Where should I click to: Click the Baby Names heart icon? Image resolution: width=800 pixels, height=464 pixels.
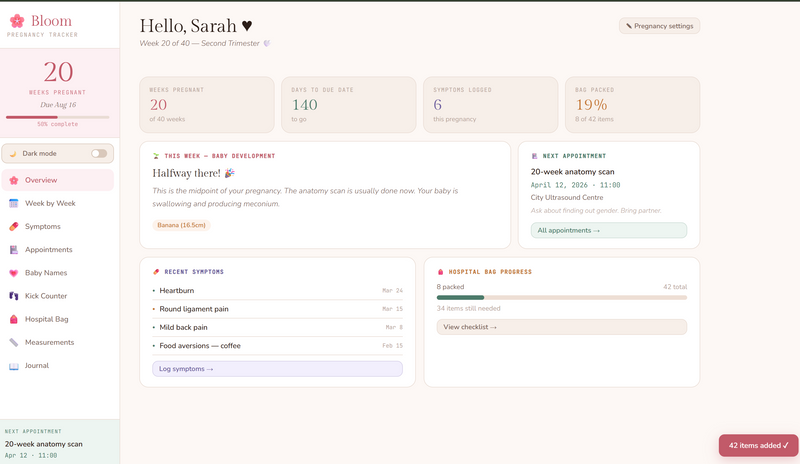14,273
